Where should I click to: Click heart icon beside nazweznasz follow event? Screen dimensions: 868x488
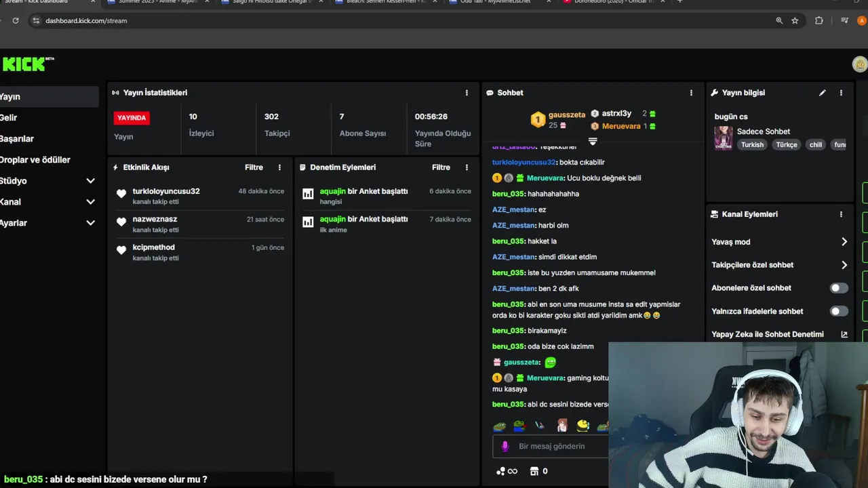(x=121, y=222)
